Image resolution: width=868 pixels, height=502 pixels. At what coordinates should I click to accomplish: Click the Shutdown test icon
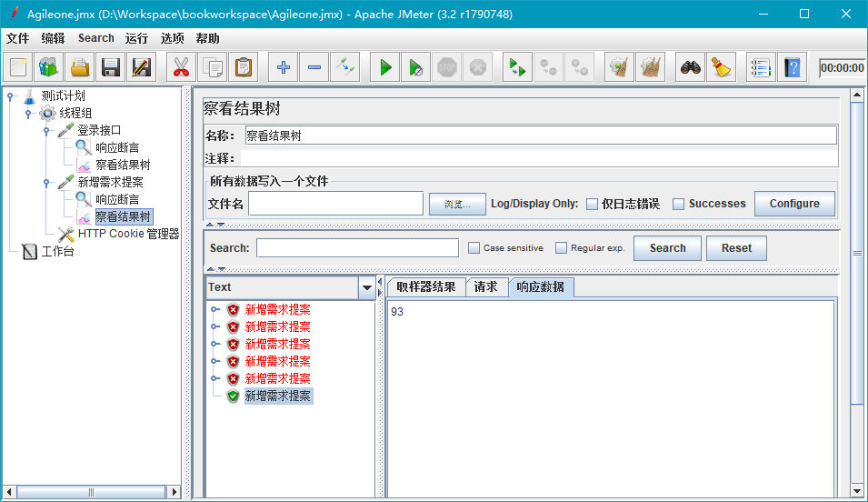[x=478, y=67]
